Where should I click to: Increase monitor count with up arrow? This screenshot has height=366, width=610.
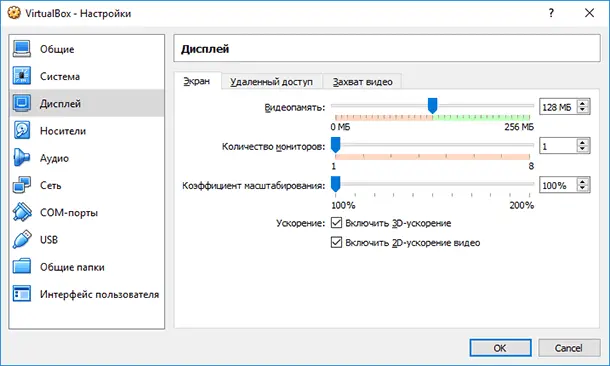point(582,143)
